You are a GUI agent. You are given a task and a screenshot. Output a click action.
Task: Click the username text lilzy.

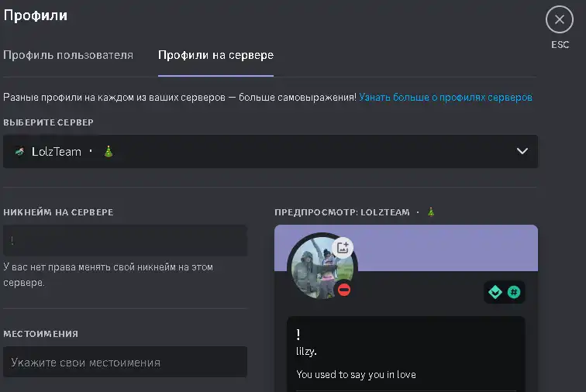[x=306, y=351]
